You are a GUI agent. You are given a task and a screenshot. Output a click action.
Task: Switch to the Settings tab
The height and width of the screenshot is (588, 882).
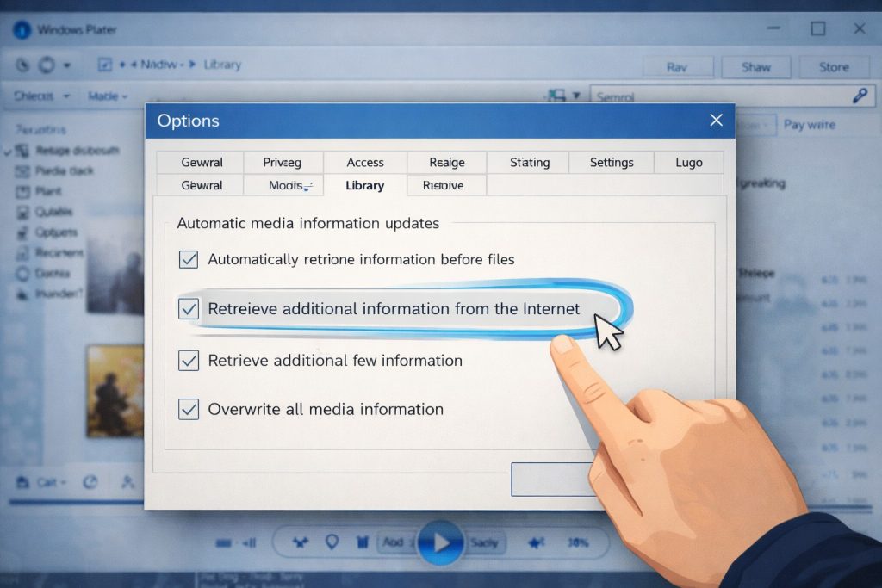pyautogui.click(x=612, y=162)
